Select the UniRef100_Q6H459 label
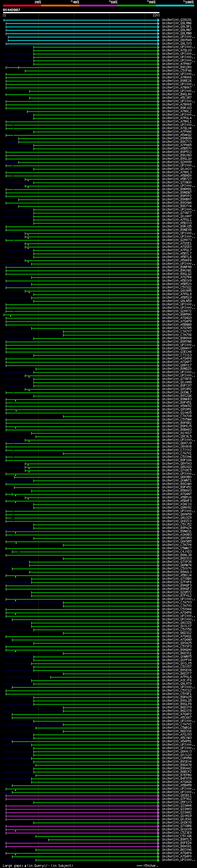This screenshot has width=197, height=868. [176, 515]
